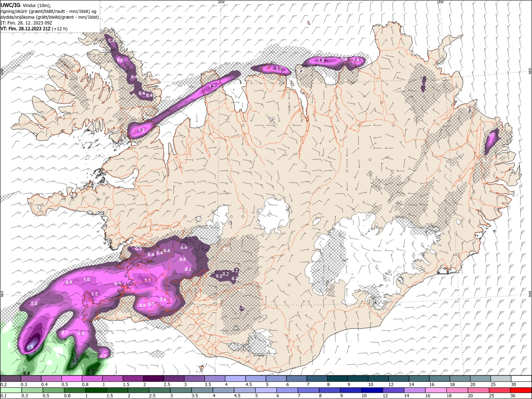
Task: Pick the dark teal 8 swatch in upper legend row
Action: click(x=337, y=379)
